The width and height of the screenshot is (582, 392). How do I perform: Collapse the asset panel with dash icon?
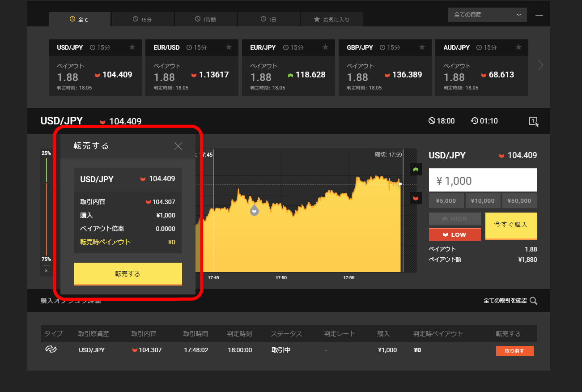point(539,15)
